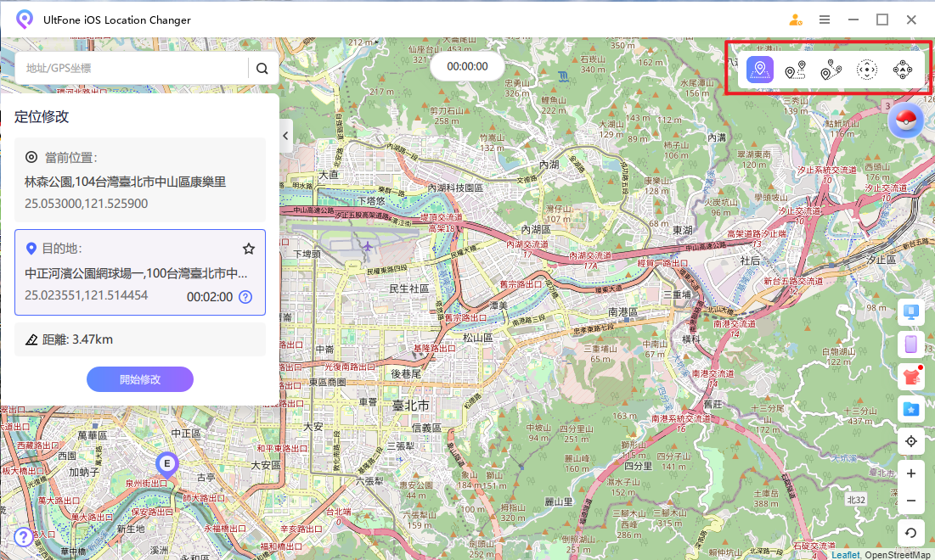
Task: Click the red shirt icon with notification dot
Action: (x=911, y=376)
